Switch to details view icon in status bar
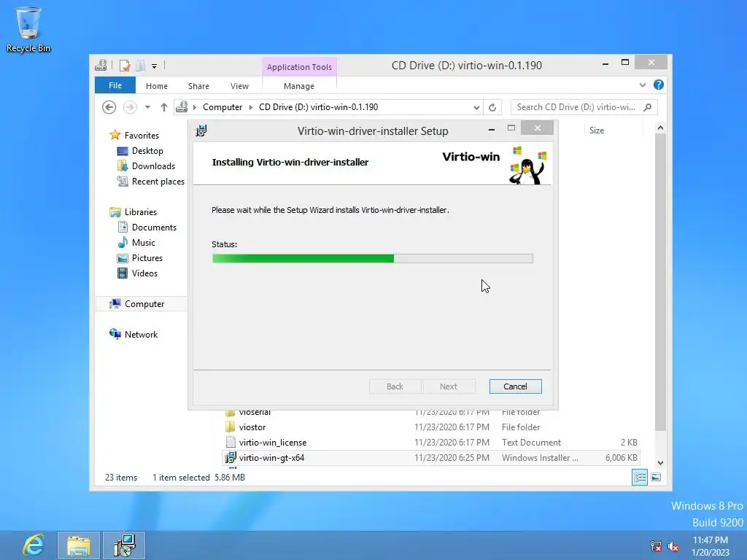The image size is (747, 560). click(x=639, y=477)
